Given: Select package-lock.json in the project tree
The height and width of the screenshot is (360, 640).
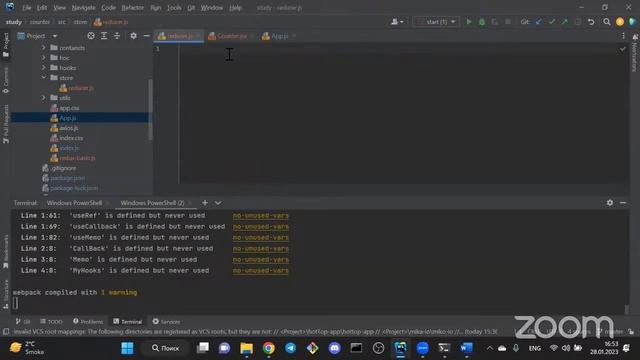Looking at the screenshot, I should pos(74,188).
